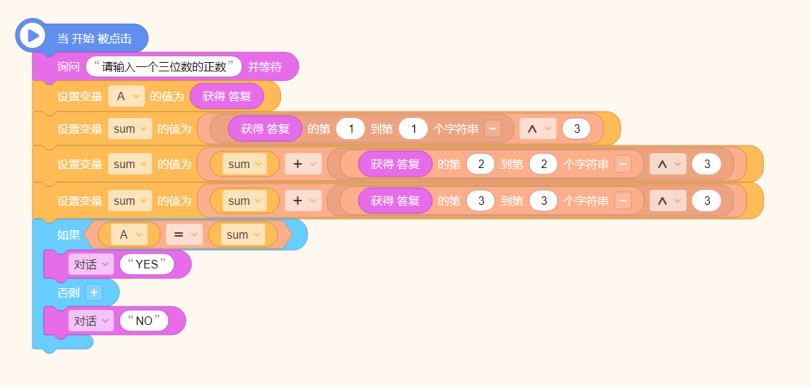811x387 pixels.
Task: Click 否则 label on the else branch
Action: coord(68,293)
